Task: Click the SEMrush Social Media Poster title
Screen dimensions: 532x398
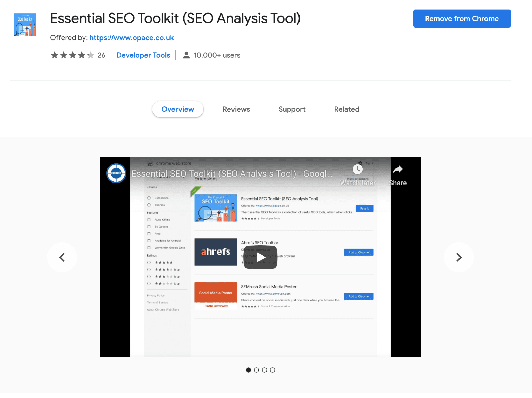Action: click(269, 287)
